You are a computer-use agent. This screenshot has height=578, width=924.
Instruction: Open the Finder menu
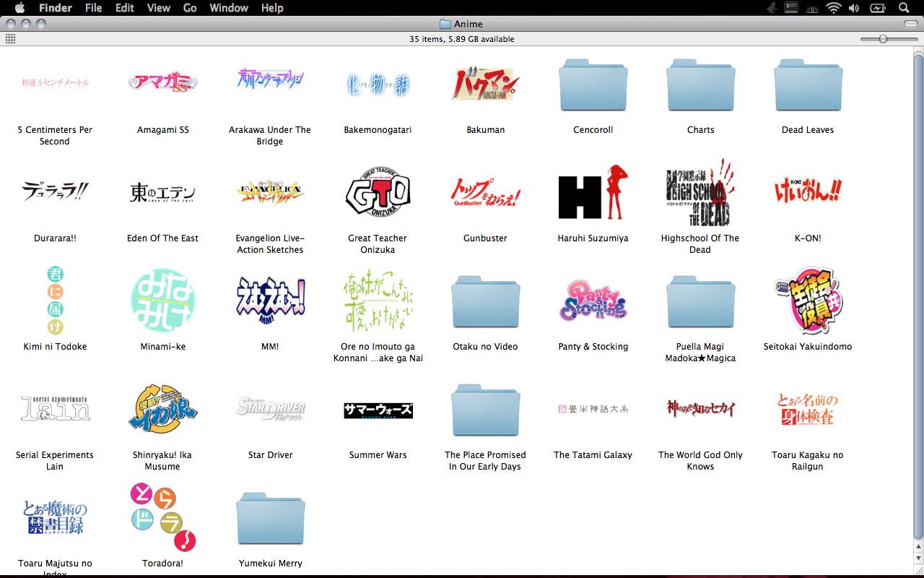[x=55, y=8]
